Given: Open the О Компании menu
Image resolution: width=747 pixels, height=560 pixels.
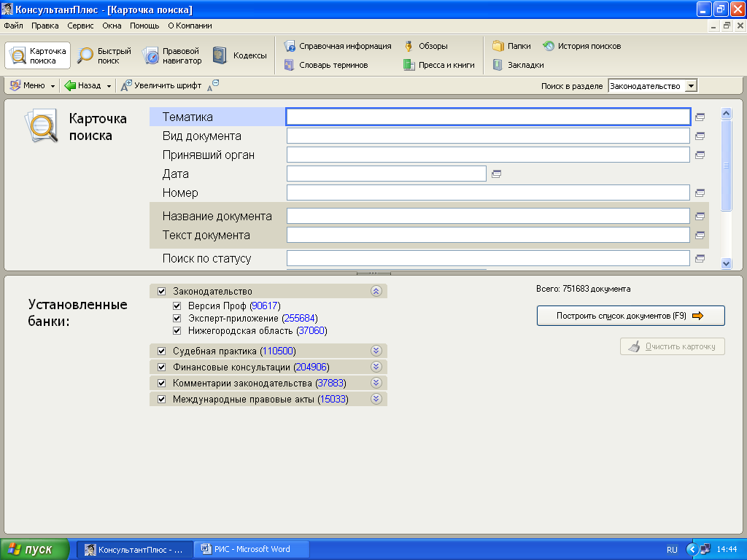Looking at the screenshot, I should (x=190, y=26).
